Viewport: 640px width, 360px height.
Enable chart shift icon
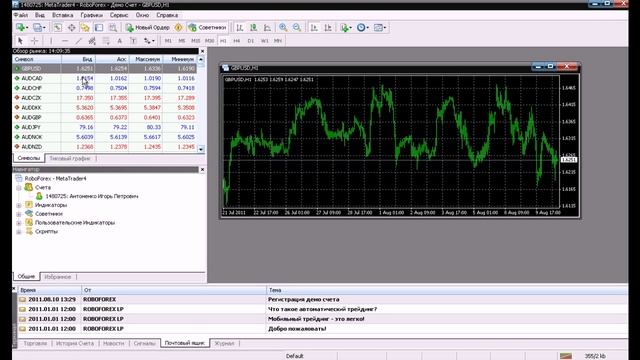328,27
